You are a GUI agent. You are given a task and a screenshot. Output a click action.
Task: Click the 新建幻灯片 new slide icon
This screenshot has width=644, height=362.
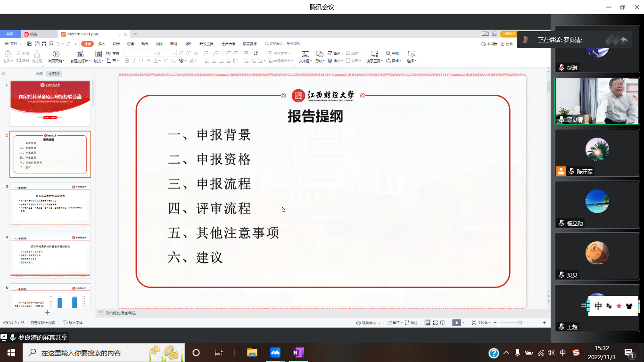coord(79,54)
